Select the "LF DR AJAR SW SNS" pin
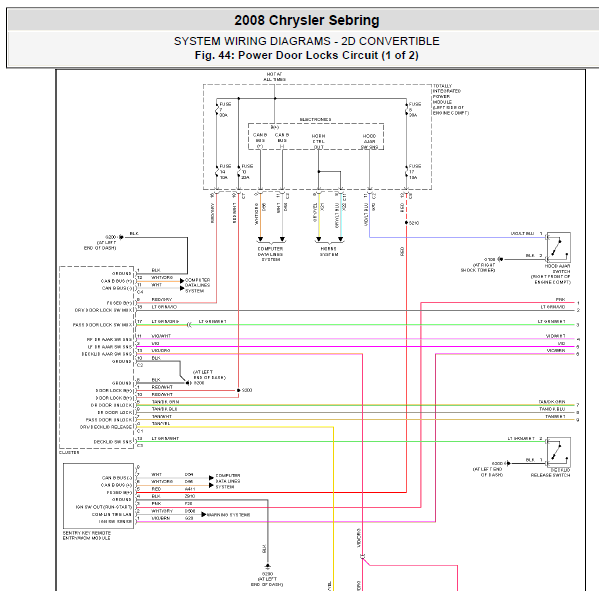This screenshot has width=599, height=591. pos(110,347)
